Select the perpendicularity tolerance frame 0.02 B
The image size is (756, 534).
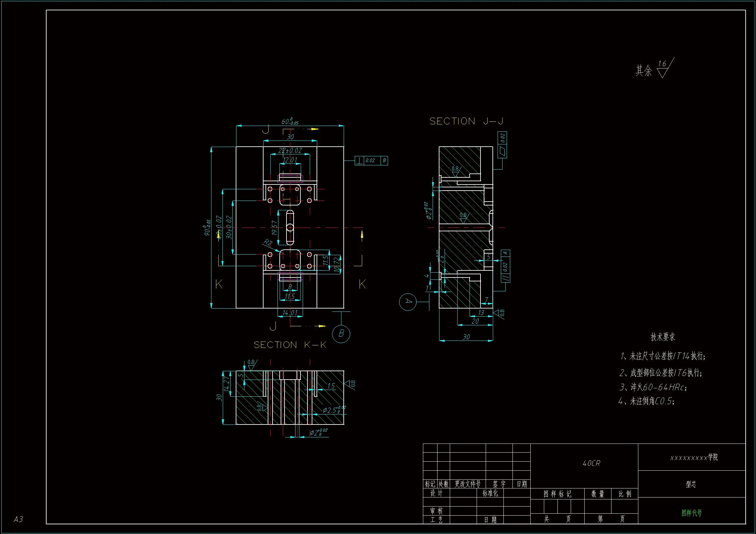(x=371, y=161)
